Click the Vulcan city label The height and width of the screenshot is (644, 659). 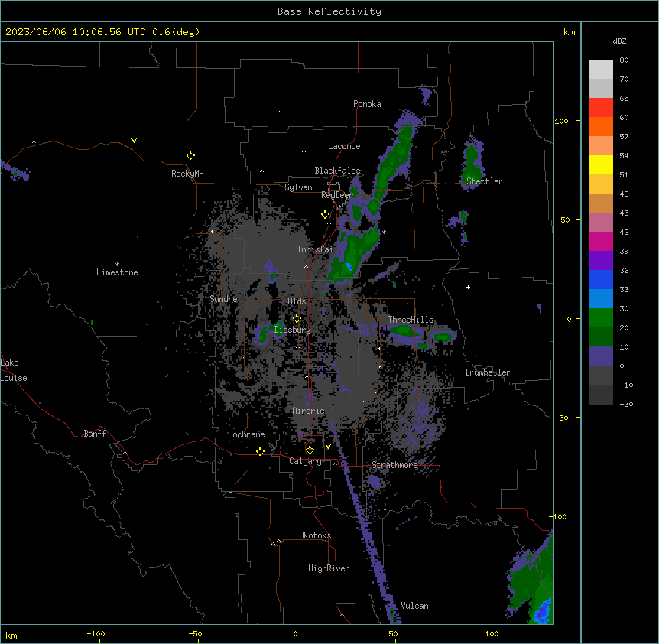click(x=415, y=606)
